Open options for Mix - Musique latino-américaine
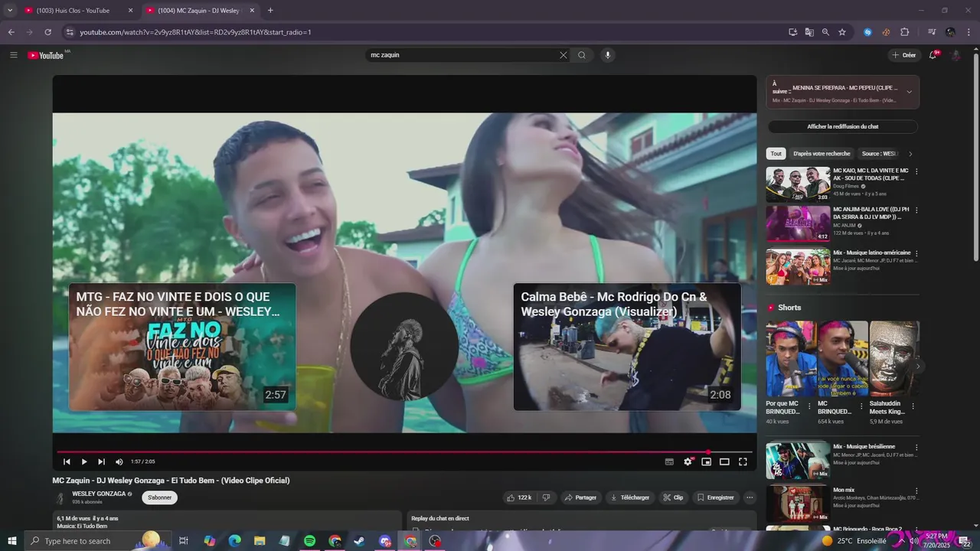The height and width of the screenshot is (551, 980). 916,253
